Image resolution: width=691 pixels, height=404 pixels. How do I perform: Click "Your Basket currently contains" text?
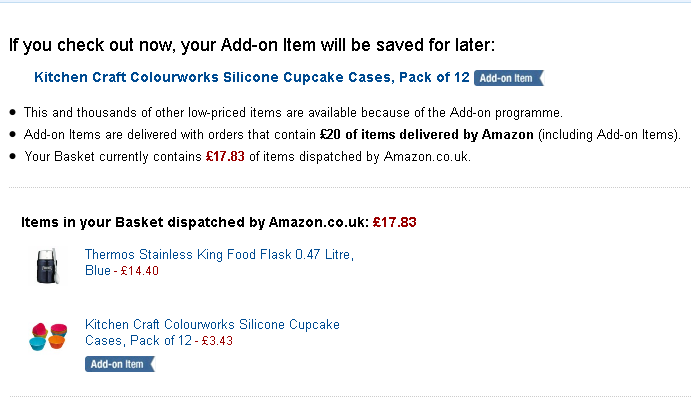113,156
